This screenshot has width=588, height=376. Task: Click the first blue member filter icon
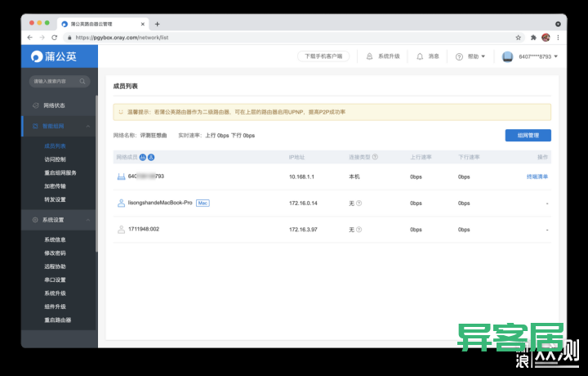click(x=143, y=157)
